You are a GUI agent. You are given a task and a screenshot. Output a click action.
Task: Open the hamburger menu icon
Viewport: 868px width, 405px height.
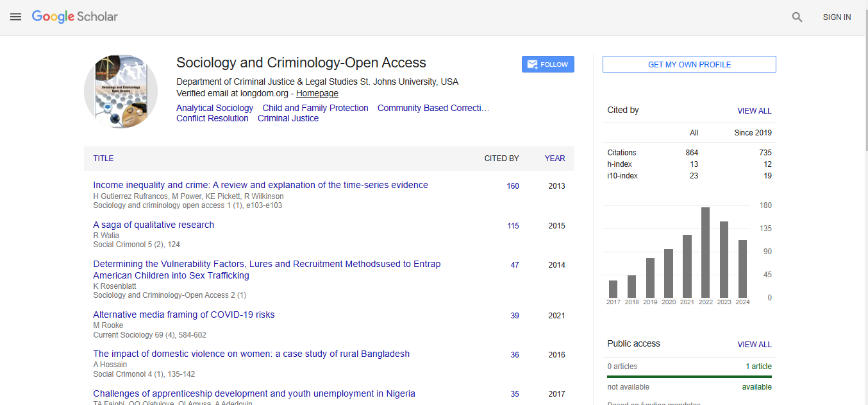pyautogui.click(x=16, y=17)
